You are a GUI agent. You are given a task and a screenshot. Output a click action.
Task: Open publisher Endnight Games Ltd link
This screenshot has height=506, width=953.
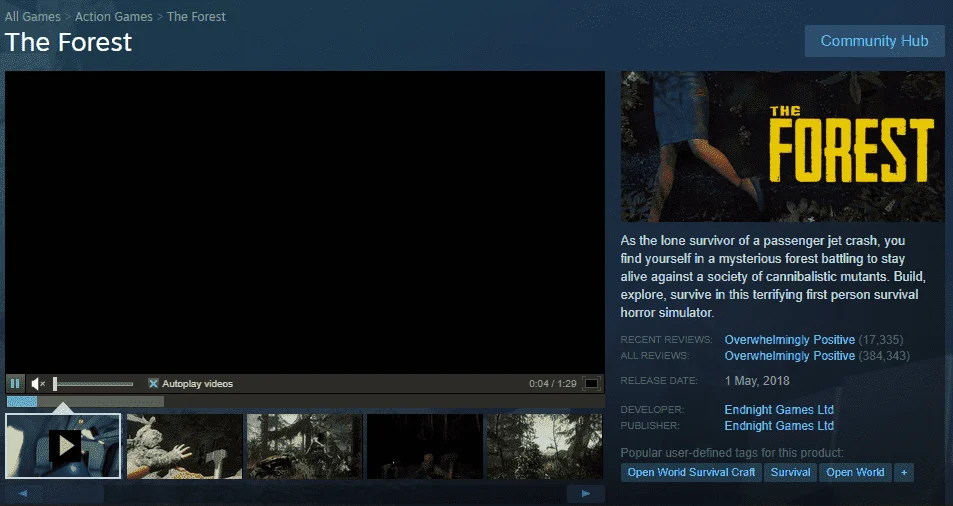779,425
